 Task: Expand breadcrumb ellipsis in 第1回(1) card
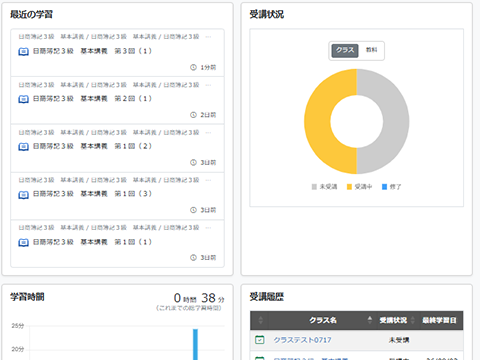point(208,228)
